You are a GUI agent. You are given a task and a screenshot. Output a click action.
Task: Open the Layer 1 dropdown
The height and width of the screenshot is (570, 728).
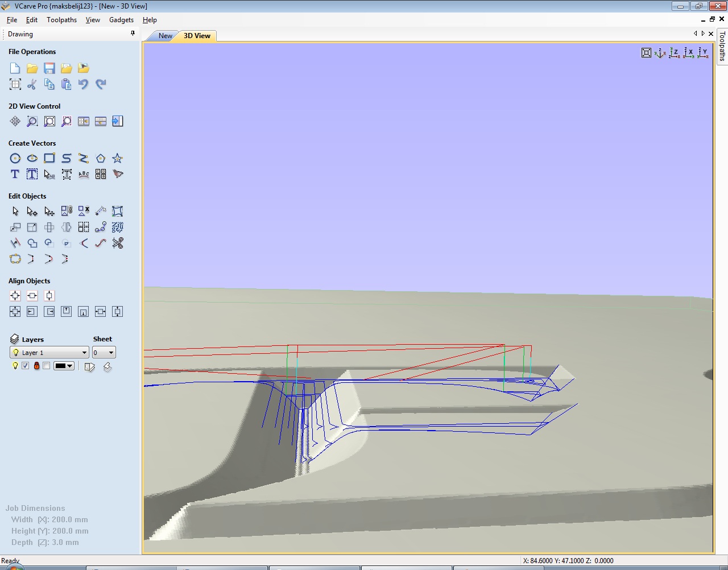(49, 353)
